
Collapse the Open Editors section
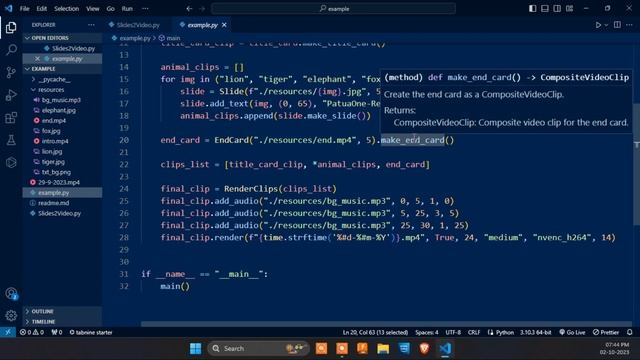coord(62,38)
